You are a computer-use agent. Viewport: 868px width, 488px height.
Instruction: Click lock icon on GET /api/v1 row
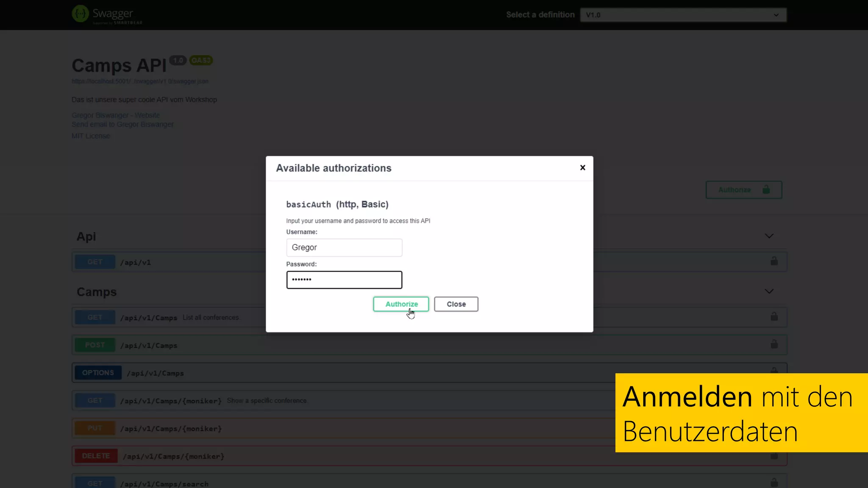(x=774, y=261)
